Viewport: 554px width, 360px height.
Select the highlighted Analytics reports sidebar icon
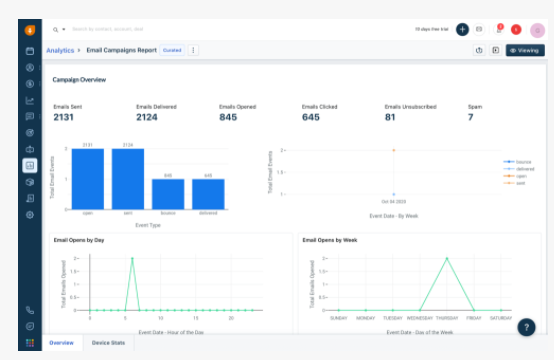(30, 165)
